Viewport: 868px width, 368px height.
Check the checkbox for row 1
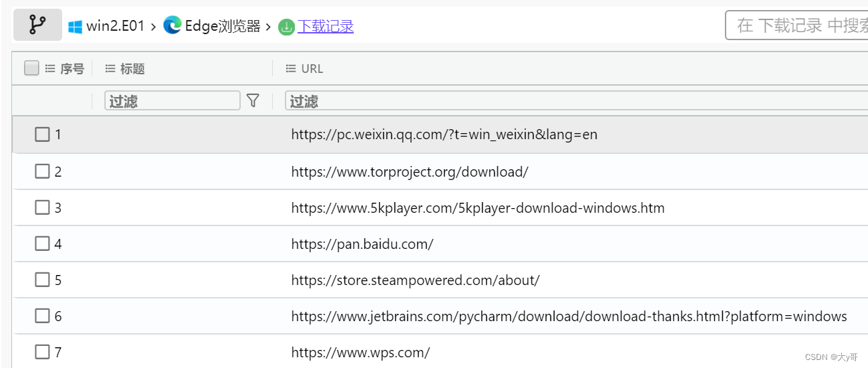tap(42, 134)
